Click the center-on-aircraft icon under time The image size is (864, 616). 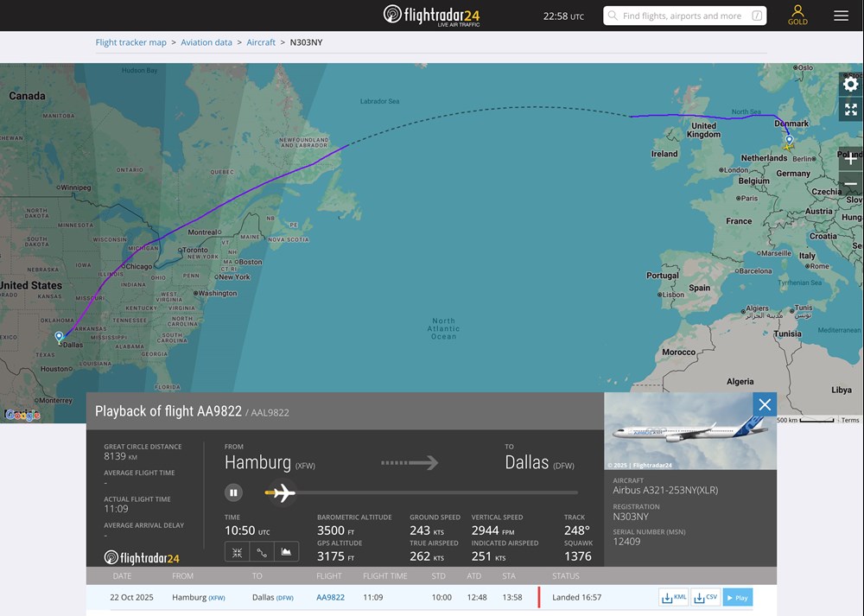pos(237,552)
